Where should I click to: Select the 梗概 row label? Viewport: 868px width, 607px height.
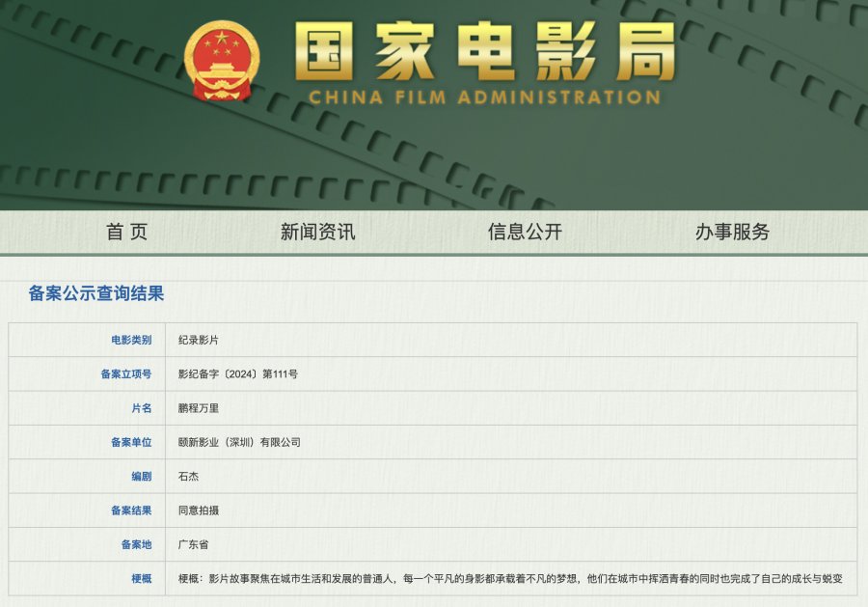[142, 579]
